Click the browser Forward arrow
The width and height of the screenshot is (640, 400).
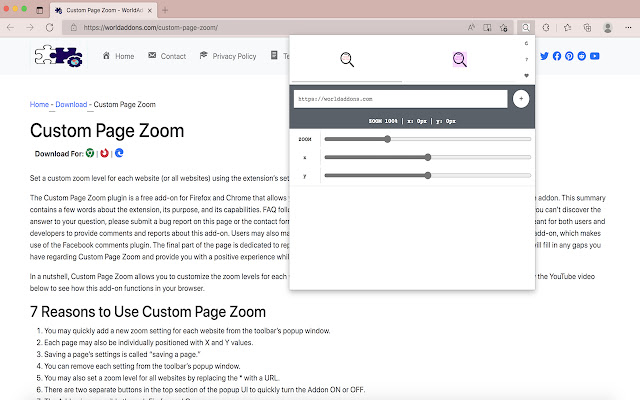click(x=30, y=28)
